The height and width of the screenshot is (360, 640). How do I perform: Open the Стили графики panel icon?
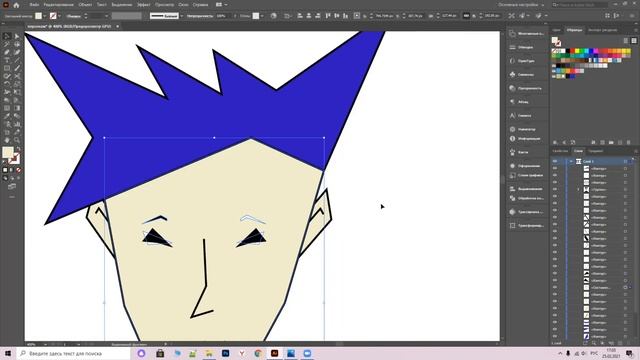pos(512,175)
